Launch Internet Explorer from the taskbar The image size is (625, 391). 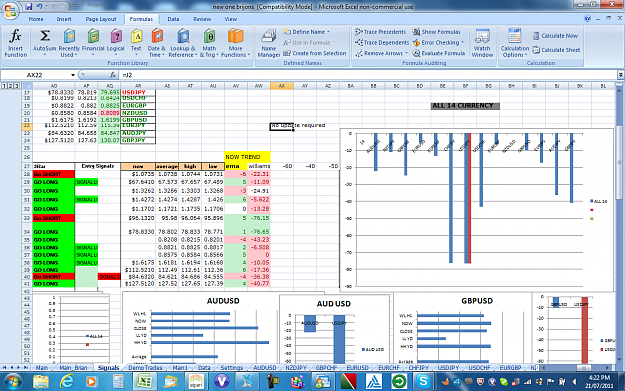pyautogui.click(x=67, y=382)
